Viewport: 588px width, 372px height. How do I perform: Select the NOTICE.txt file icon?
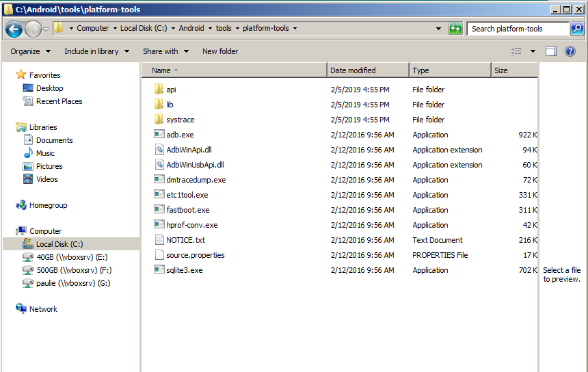[159, 239]
